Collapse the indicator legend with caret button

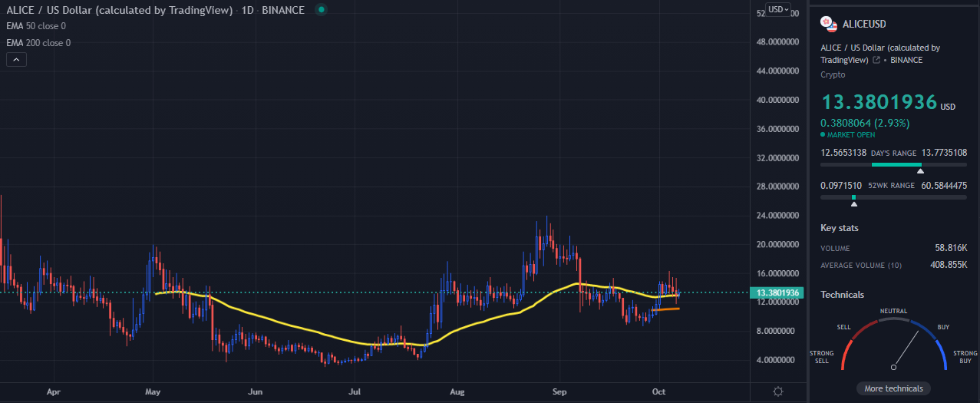tap(17, 59)
